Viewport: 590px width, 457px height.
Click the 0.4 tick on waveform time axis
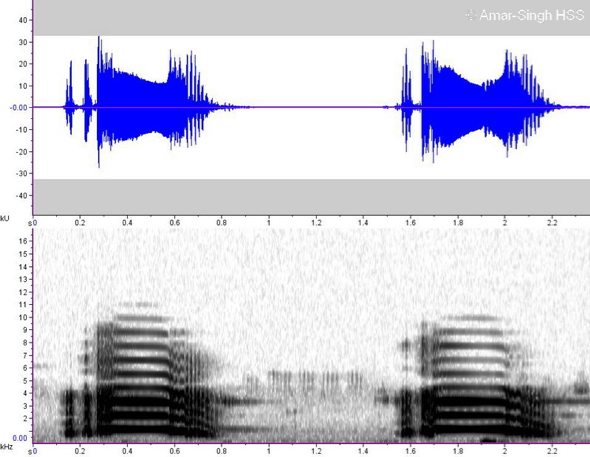pyautogui.click(x=127, y=223)
